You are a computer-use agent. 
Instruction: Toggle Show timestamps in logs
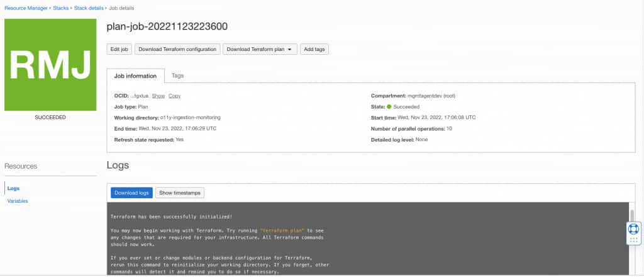click(179, 193)
